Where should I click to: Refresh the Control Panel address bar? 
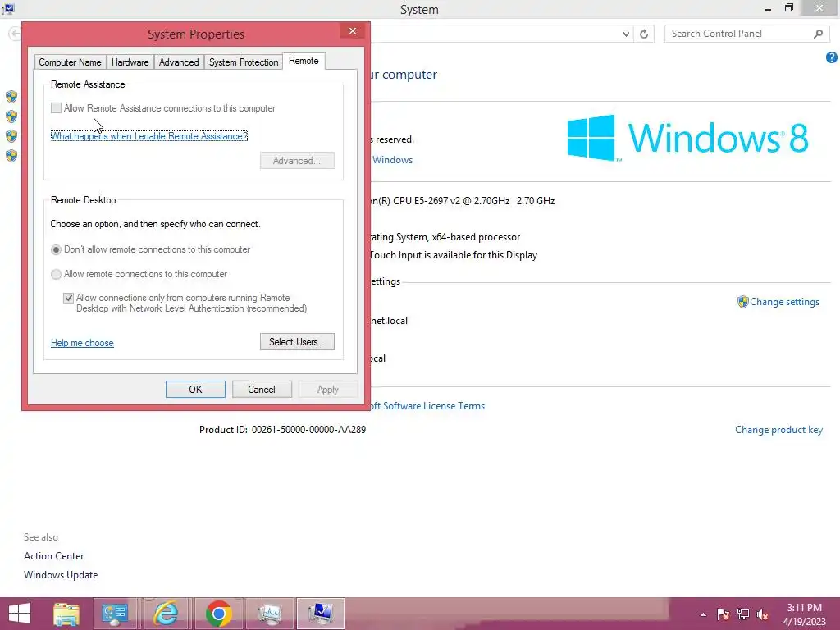pos(644,34)
